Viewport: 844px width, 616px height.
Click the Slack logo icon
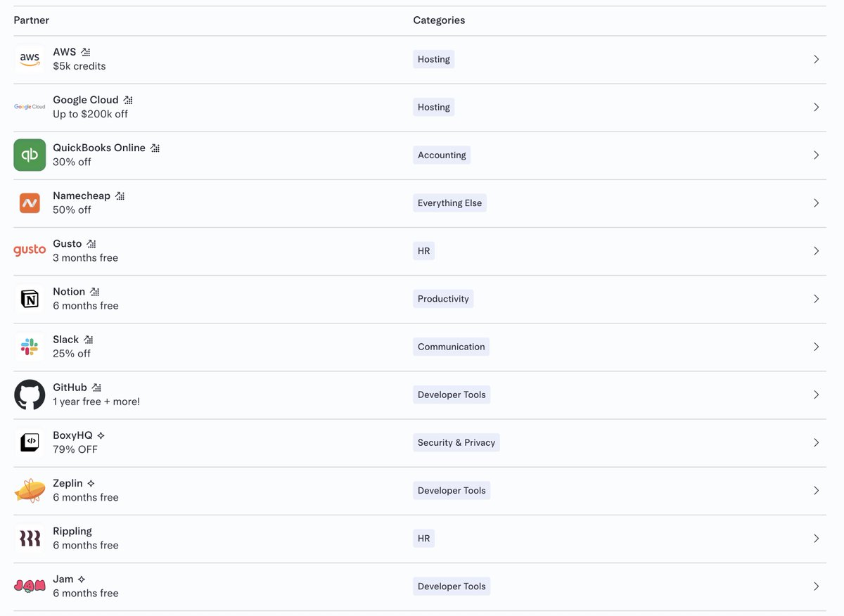pos(30,347)
